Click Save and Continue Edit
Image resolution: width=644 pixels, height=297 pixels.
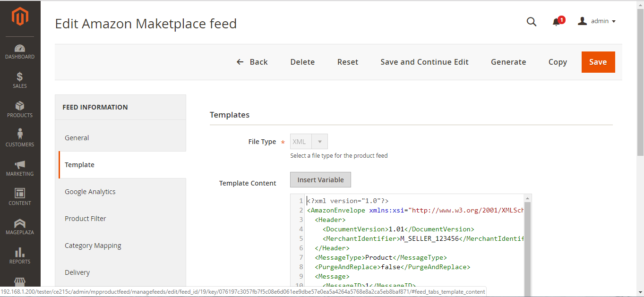click(424, 62)
